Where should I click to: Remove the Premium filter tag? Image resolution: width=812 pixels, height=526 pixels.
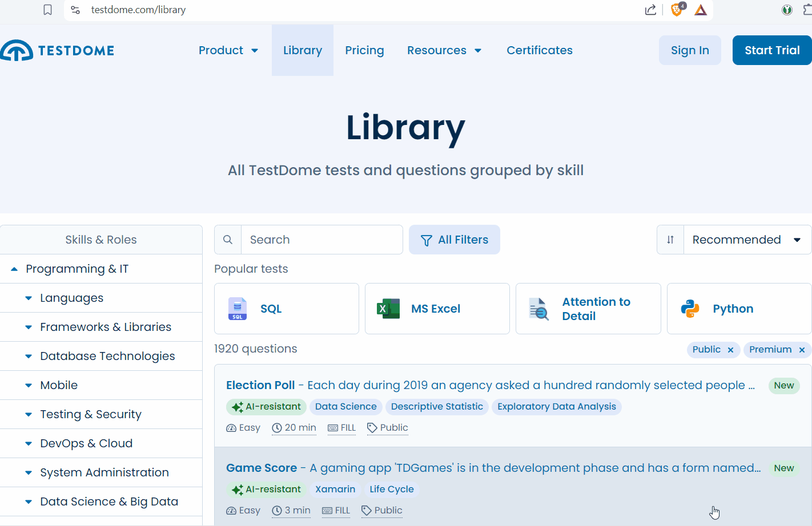(x=802, y=350)
